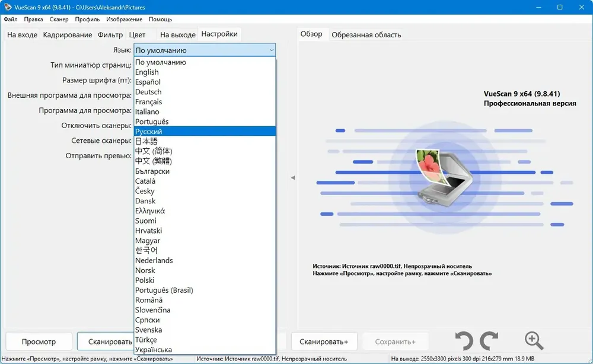Choose Nederlands in the language list
The height and width of the screenshot is (364, 593).
tap(205, 260)
